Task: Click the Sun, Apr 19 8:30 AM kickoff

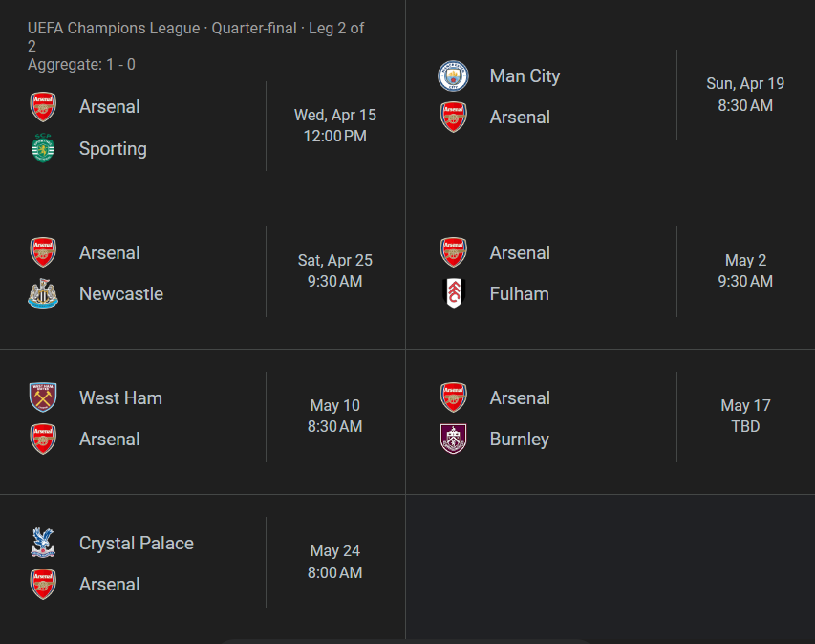Action: click(x=745, y=95)
